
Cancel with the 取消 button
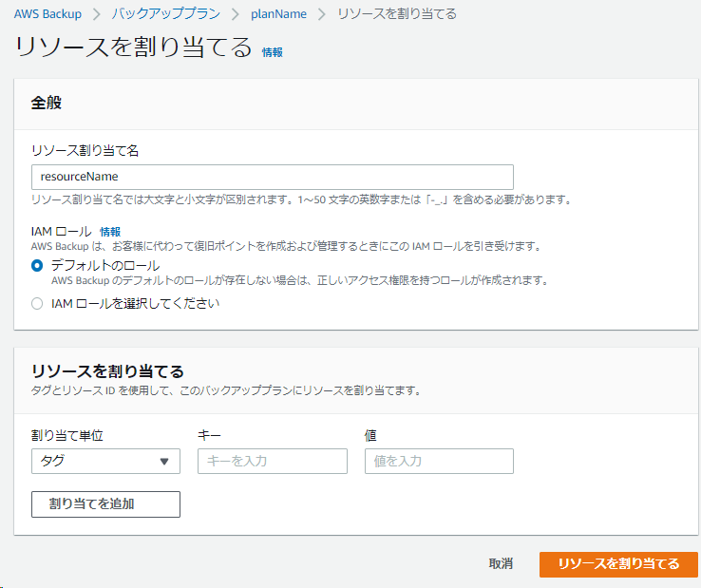pyautogui.click(x=501, y=563)
